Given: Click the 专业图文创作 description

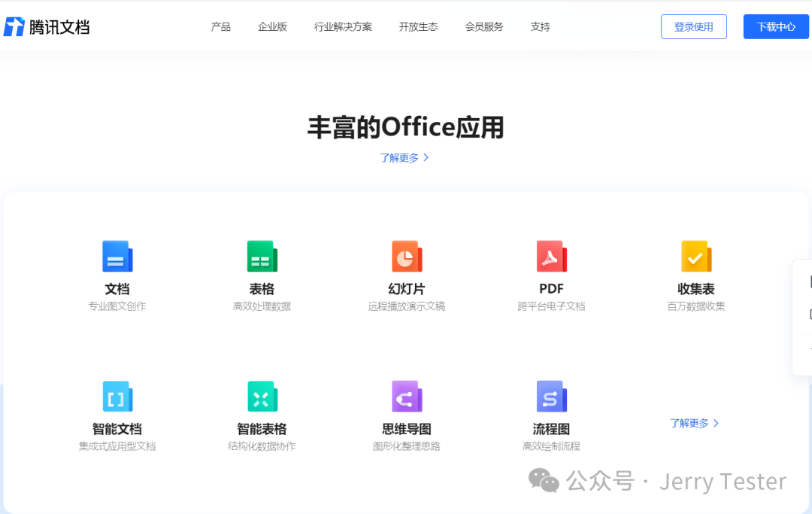Looking at the screenshot, I should pos(117,306).
